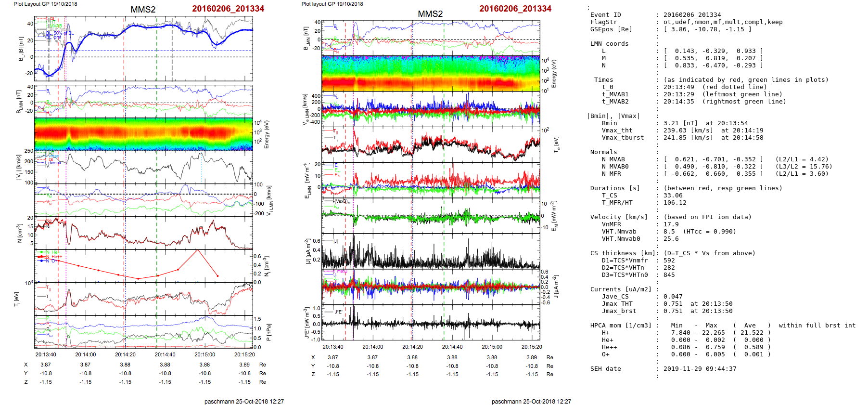Click the Normals section heading
The height and width of the screenshot is (405, 868).
603,152
